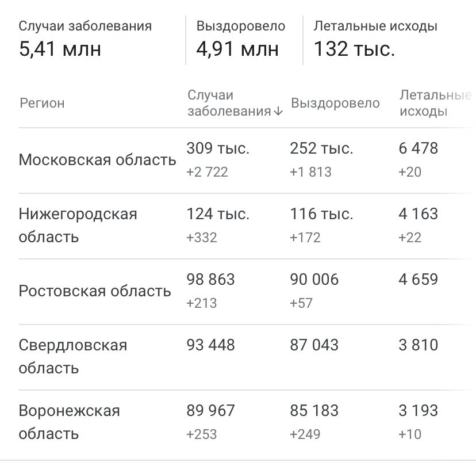
Task: Select the Ростовская область region
Action: tap(95, 291)
